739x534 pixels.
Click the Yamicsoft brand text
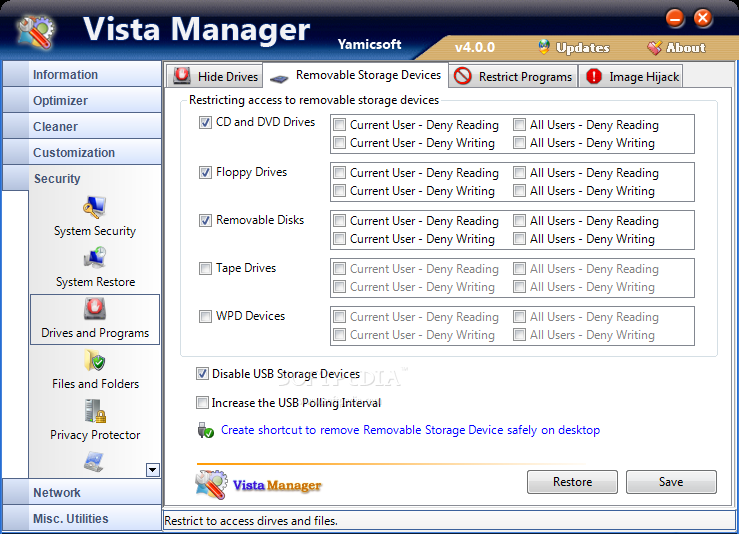click(369, 44)
